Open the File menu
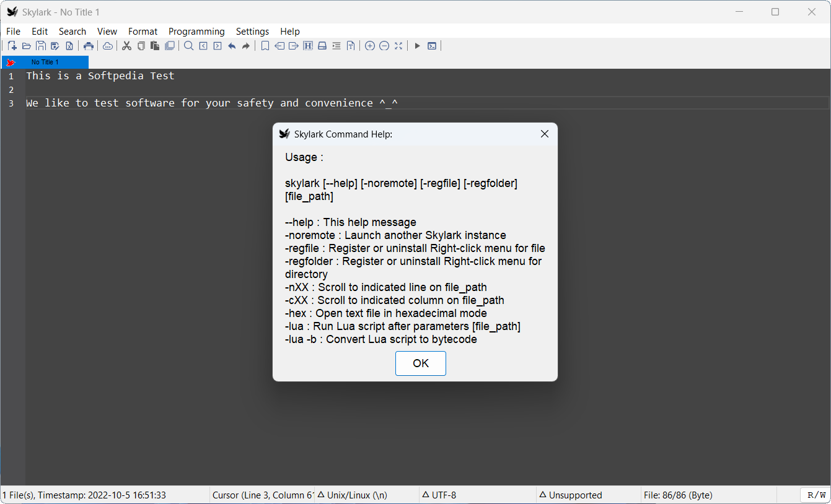This screenshot has width=831, height=504. click(x=13, y=32)
